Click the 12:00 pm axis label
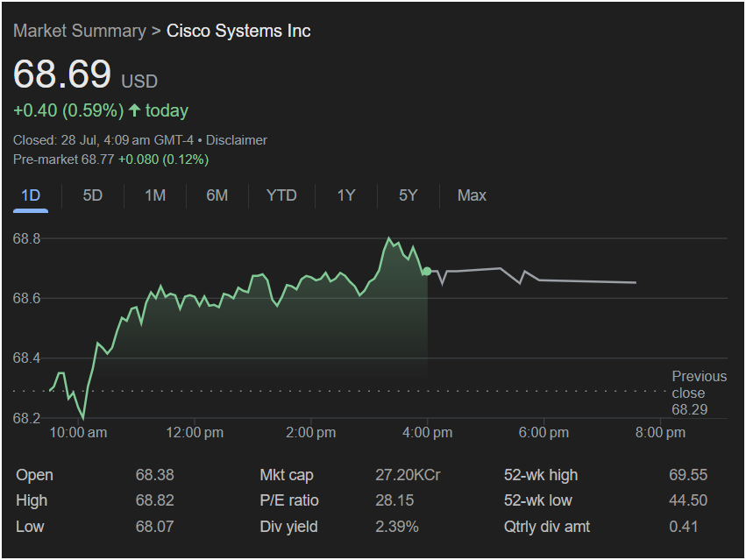Screen dimensions: 746x560 click(195, 433)
